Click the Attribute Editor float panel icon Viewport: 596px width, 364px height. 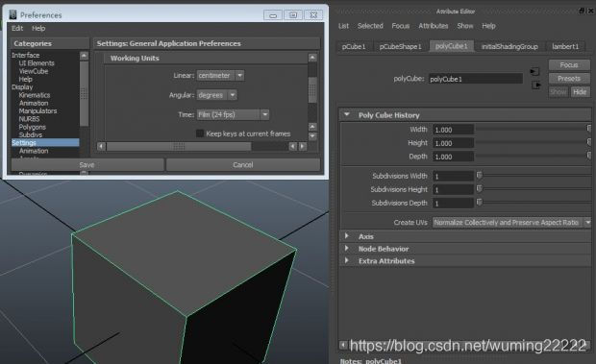tap(582, 11)
